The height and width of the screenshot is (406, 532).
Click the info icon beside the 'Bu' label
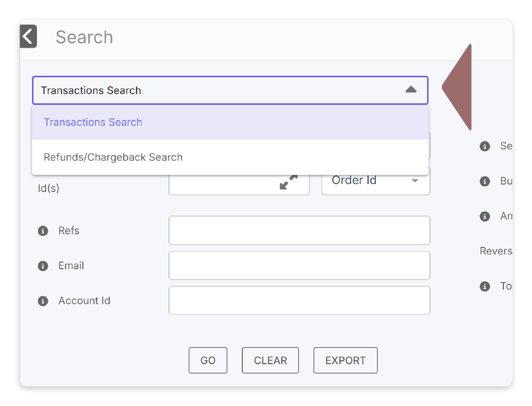point(484,181)
